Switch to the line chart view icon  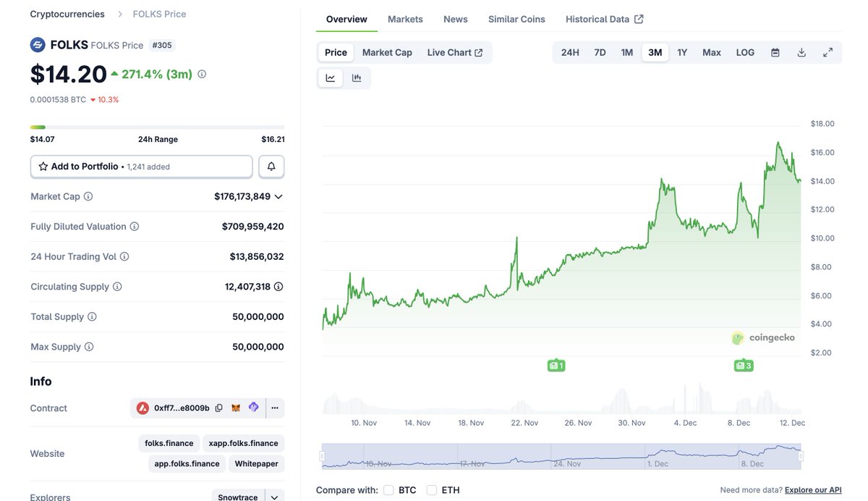331,78
